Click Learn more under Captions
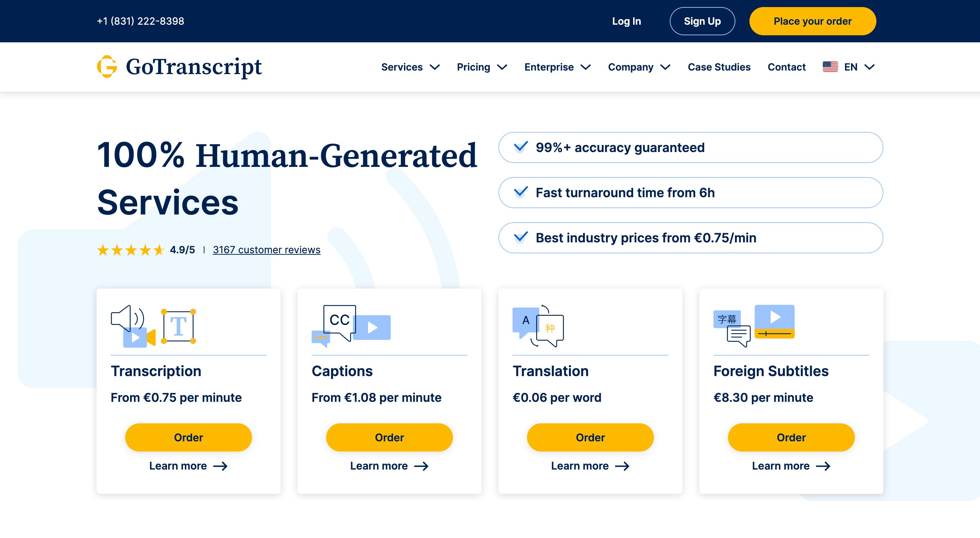This screenshot has width=980, height=538. click(379, 466)
